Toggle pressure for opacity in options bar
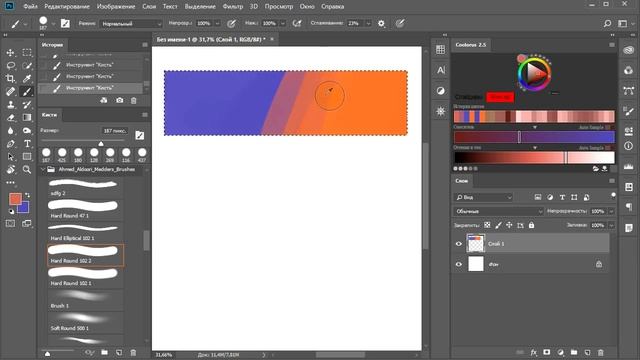Image resolution: width=640 pixels, height=360 pixels. (231, 24)
